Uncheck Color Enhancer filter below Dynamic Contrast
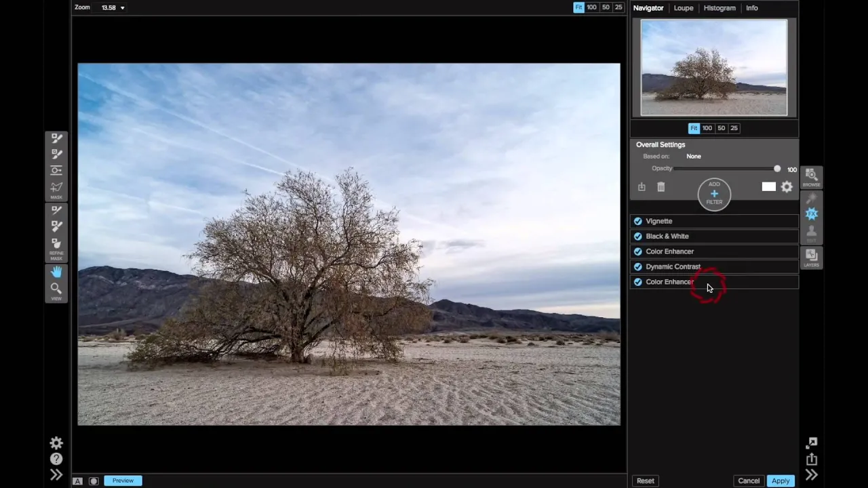This screenshot has height=488, width=868. coord(637,282)
